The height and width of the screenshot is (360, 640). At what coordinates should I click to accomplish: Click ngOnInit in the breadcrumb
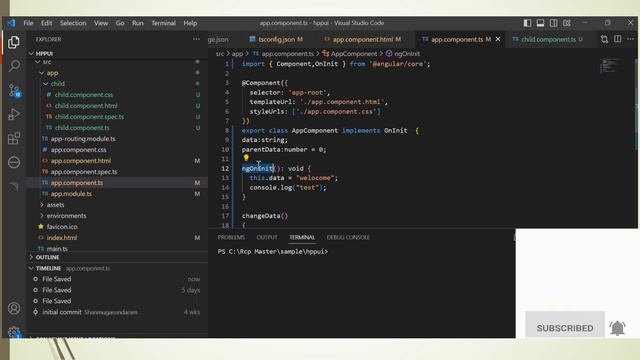point(407,53)
